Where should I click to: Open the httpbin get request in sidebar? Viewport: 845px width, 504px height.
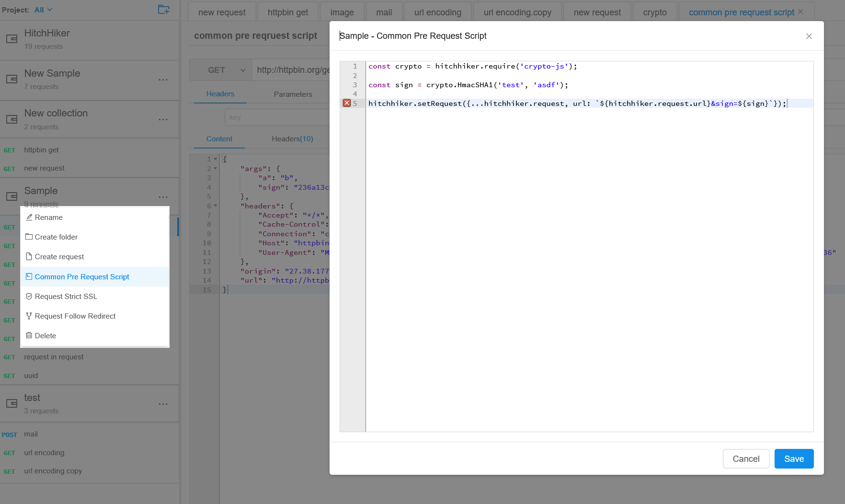(x=90, y=150)
